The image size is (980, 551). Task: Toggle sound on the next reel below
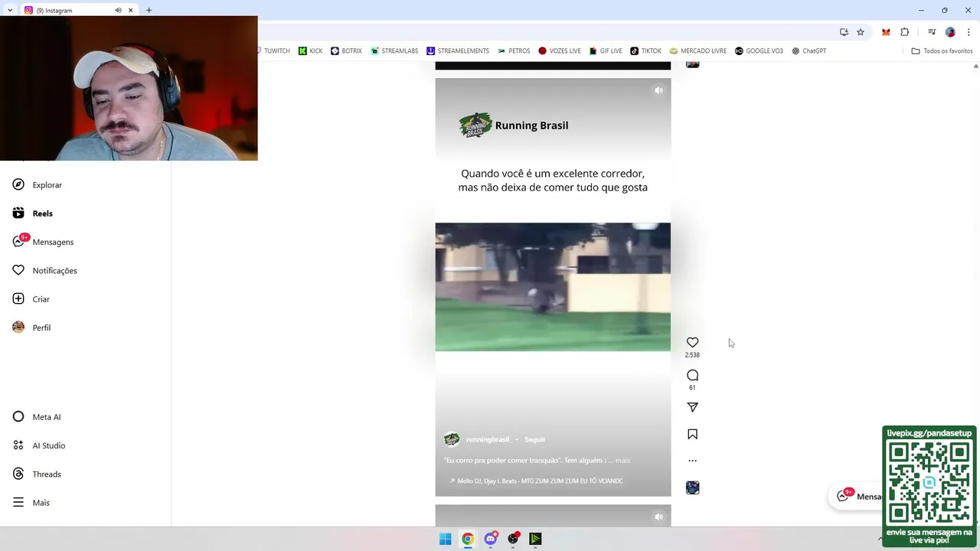click(x=658, y=517)
